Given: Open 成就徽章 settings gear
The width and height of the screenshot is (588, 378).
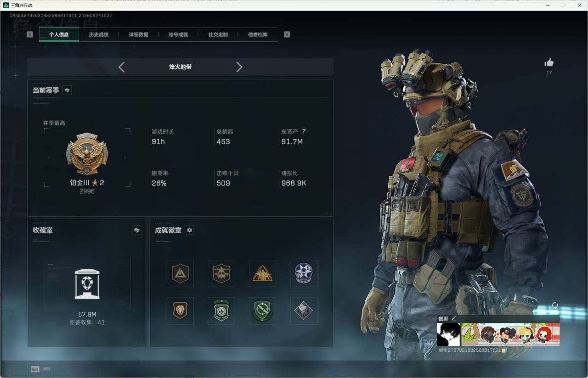Looking at the screenshot, I should [189, 230].
